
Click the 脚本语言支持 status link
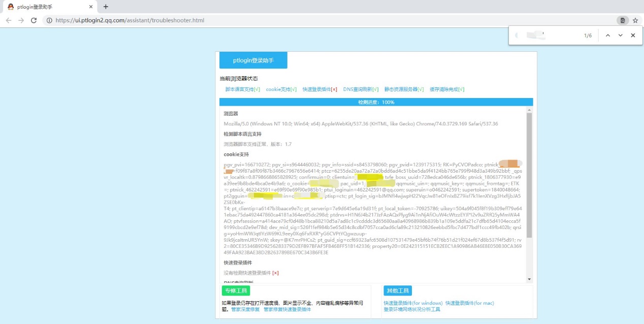[243, 89]
